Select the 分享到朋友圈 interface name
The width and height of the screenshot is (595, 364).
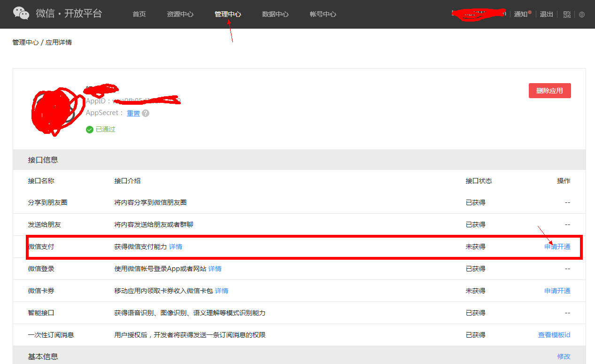pos(48,202)
